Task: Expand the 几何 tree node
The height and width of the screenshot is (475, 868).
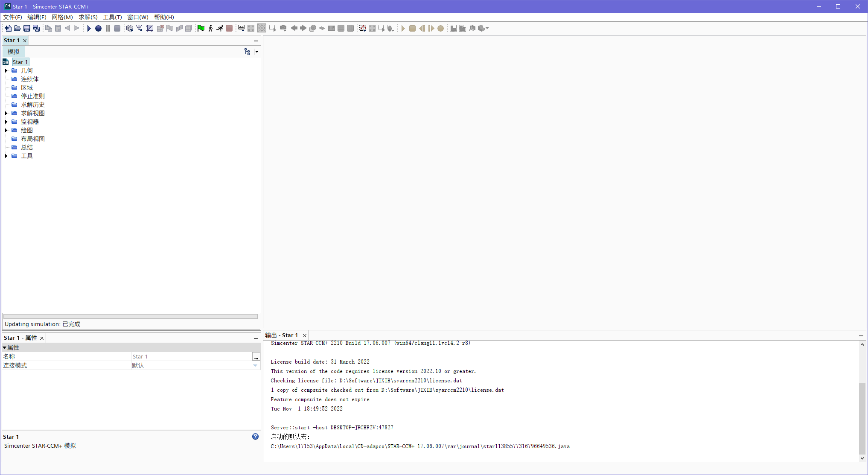Action: (x=6, y=70)
